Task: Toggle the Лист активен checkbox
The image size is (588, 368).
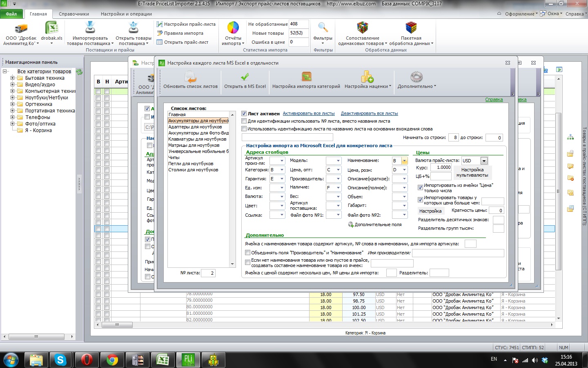Action: point(244,114)
